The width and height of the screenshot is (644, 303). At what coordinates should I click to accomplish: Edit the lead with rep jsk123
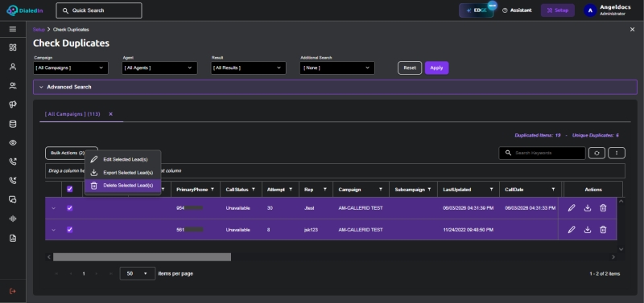(572, 230)
